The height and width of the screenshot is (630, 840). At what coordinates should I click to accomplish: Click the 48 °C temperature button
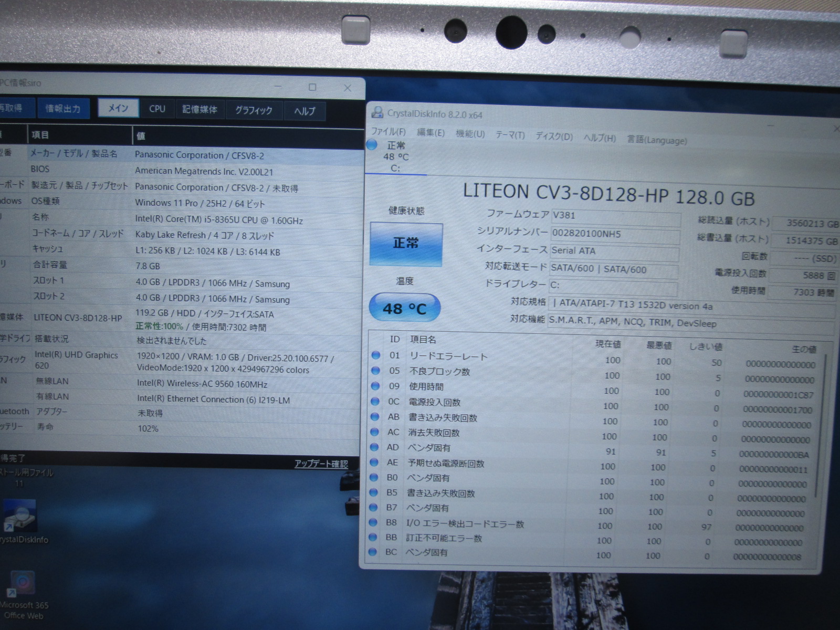(x=404, y=308)
